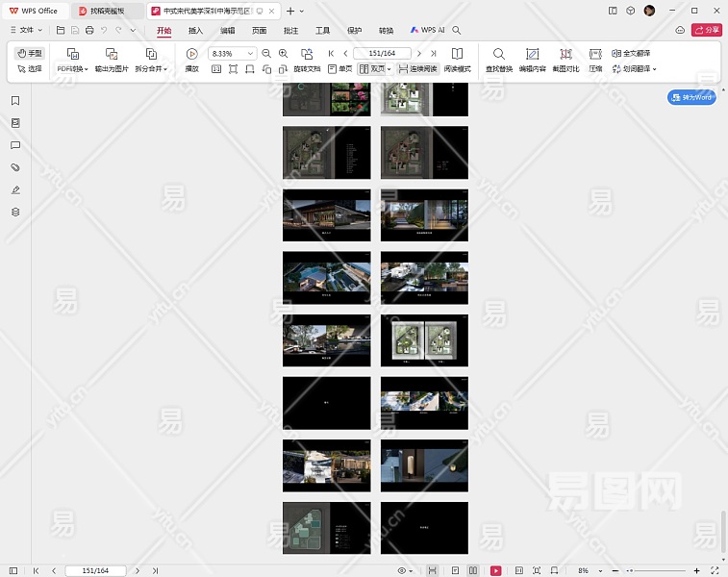Open the comments panel in left sidebar
Image resolution: width=728 pixels, height=577 pixels.
15,145
